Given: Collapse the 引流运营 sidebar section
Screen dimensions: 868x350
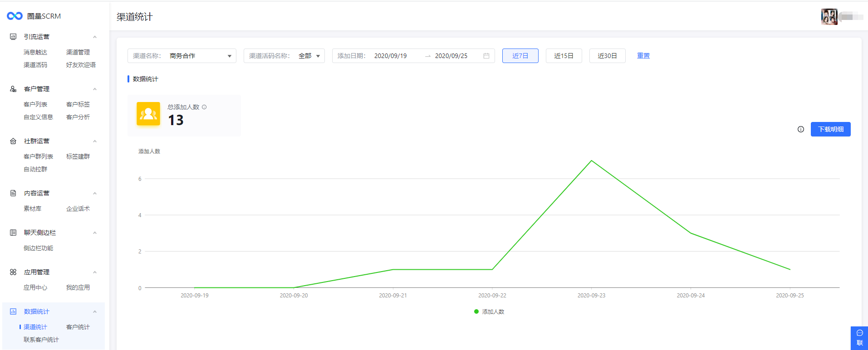Looking at the screenshot, I should point(94,37).
